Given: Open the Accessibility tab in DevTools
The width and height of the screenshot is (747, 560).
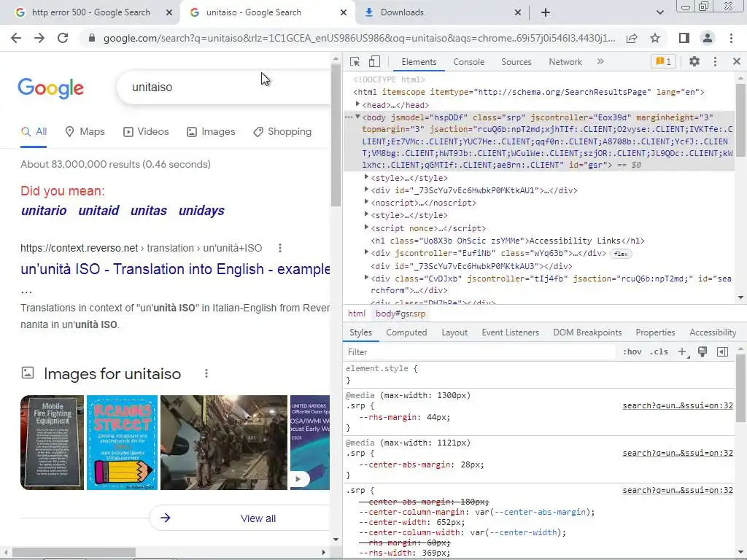Looking at the screenshot, I should coord(712,332).
